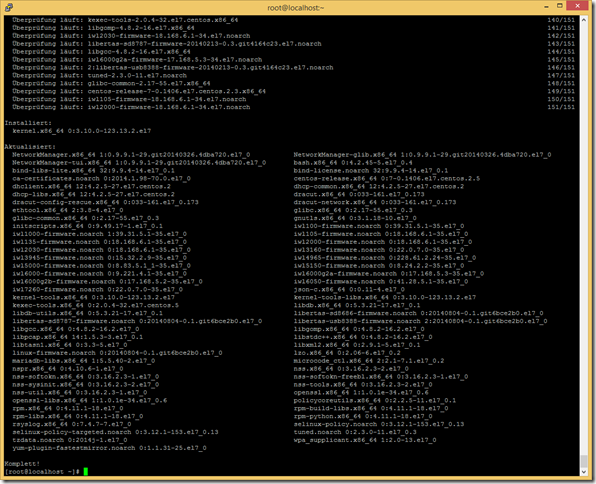
Task: Click the NetworkManager-tui.x86_64 entry
Action: click(x=139, y=163)
